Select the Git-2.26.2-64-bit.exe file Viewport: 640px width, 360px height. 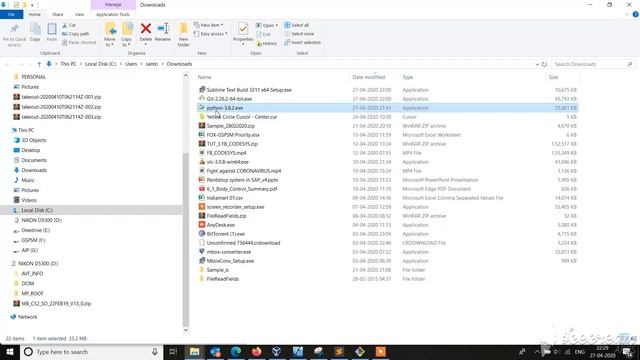[229, 99]
